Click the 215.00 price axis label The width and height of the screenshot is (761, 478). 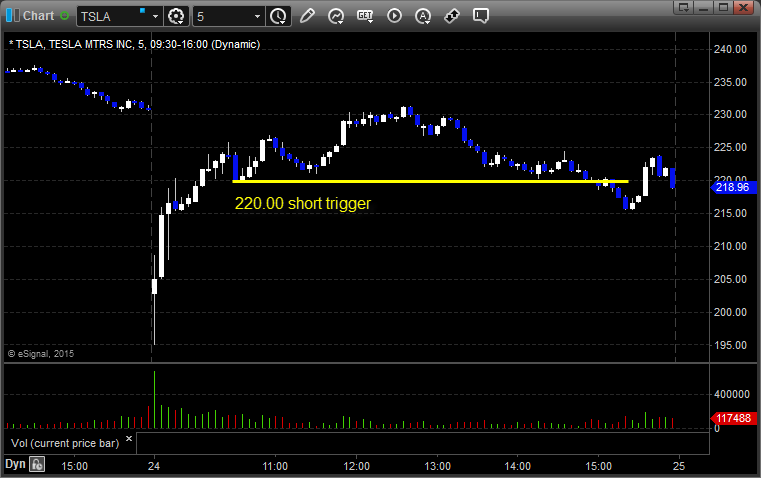(x=730, y=213)
